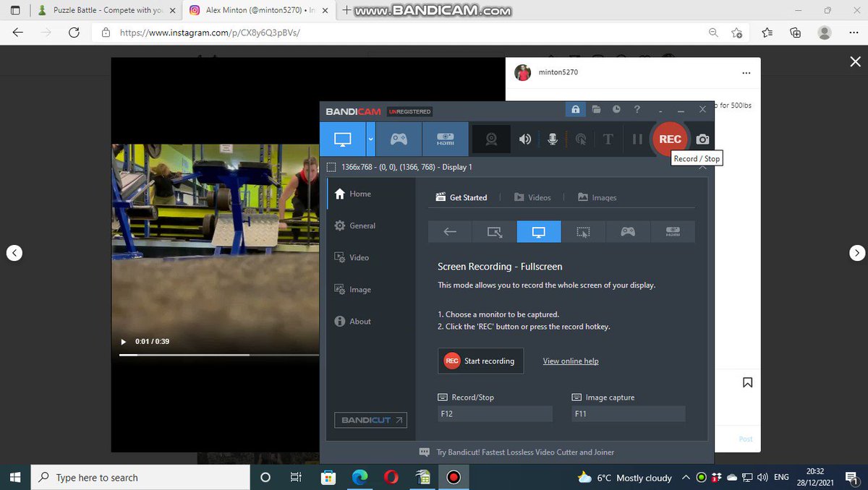
Task: Open minton5270 profile link
Action: click(x=558, y=72)
